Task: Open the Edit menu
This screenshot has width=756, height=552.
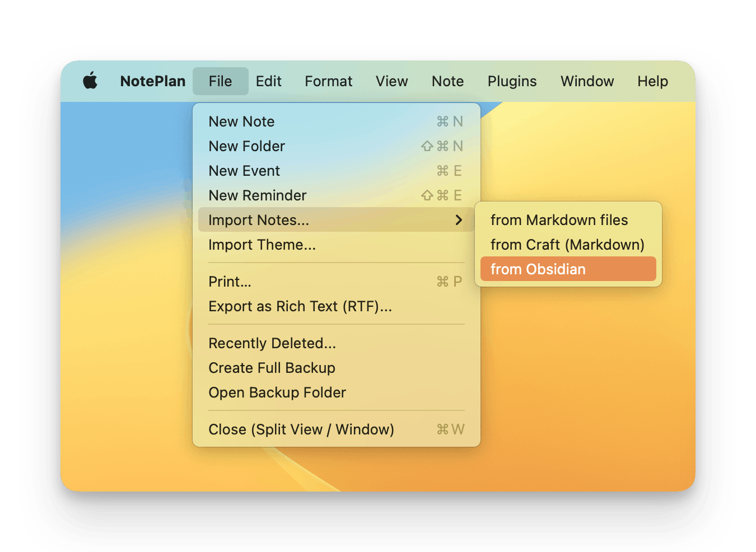Action: [x=269, y=81]
